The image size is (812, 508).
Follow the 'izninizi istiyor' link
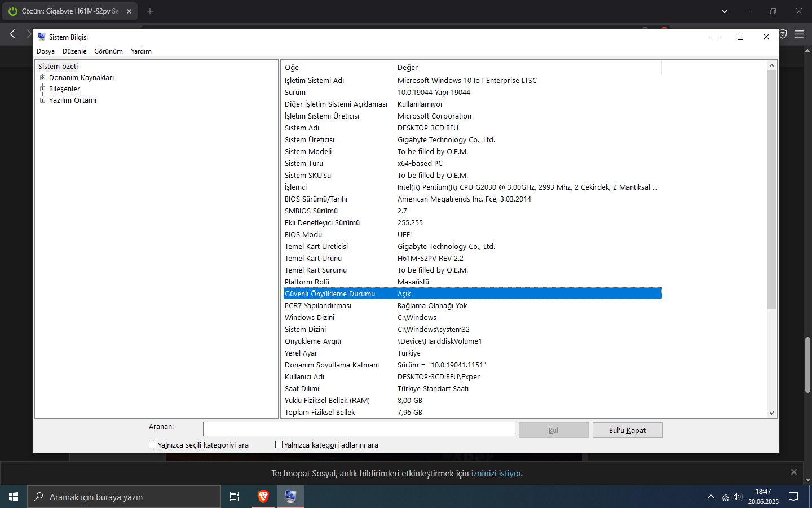(496, 474)
